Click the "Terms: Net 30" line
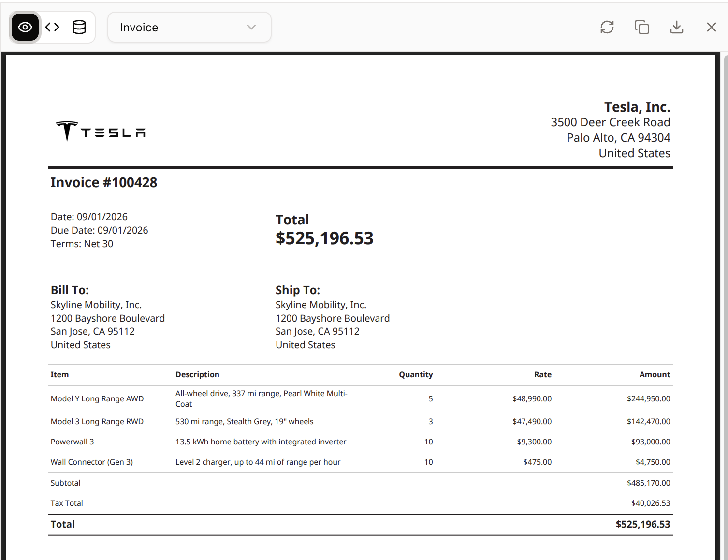 (82, 244)
